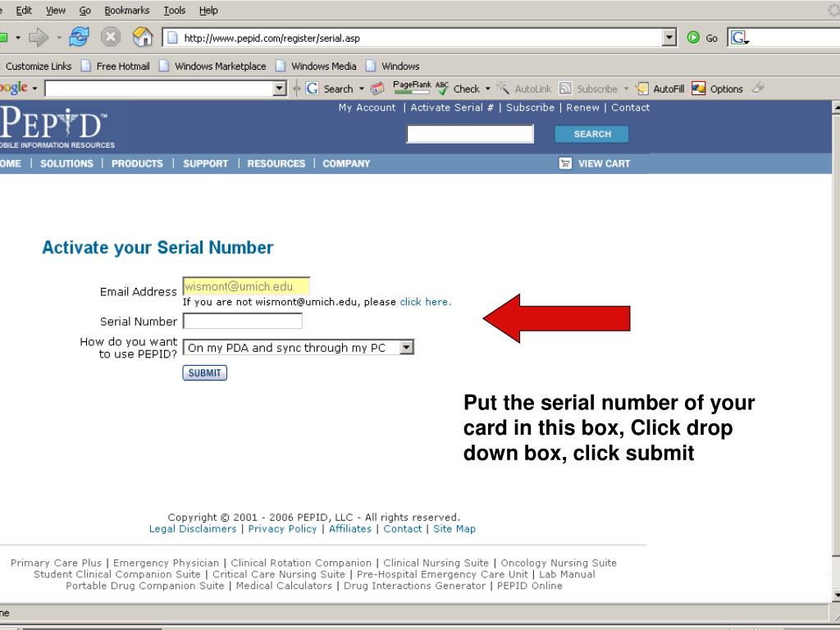Click the page icon in address bar
This screenshot has width=840, height=630.
point(172,38)
